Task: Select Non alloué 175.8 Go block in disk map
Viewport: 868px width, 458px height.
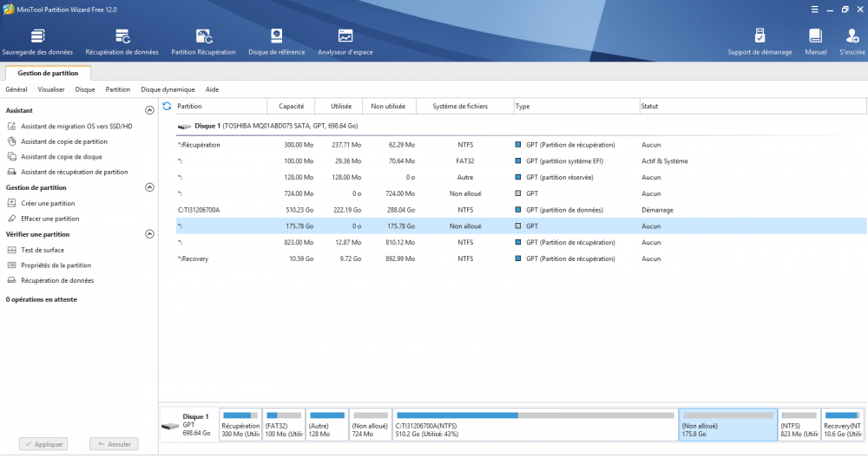Action: [728, 425]
